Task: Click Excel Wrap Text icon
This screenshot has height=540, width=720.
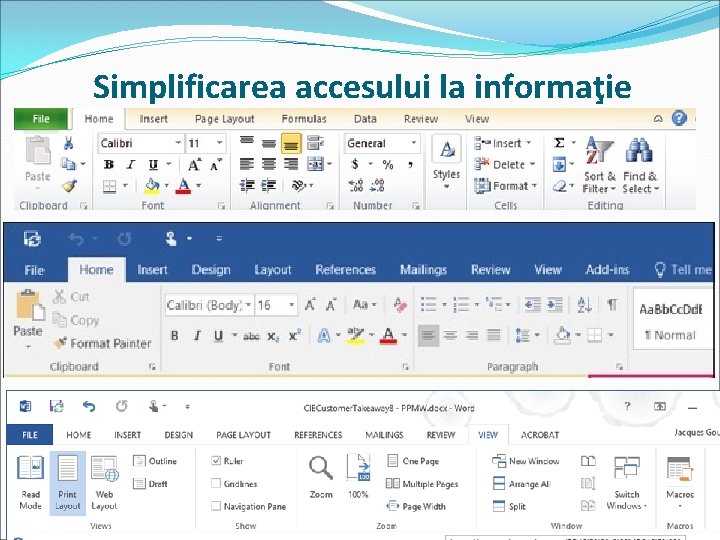Action: (x=315, y=143)
